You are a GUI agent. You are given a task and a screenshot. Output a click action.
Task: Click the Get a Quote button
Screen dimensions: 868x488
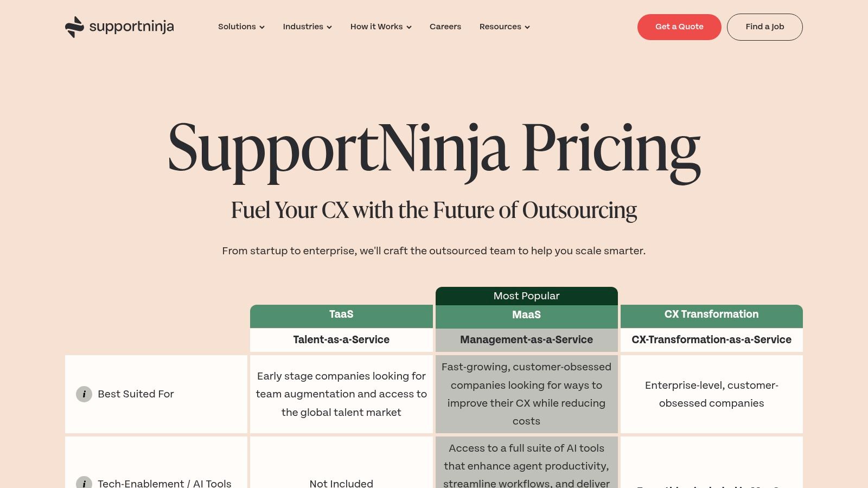(x=679, y=27)
